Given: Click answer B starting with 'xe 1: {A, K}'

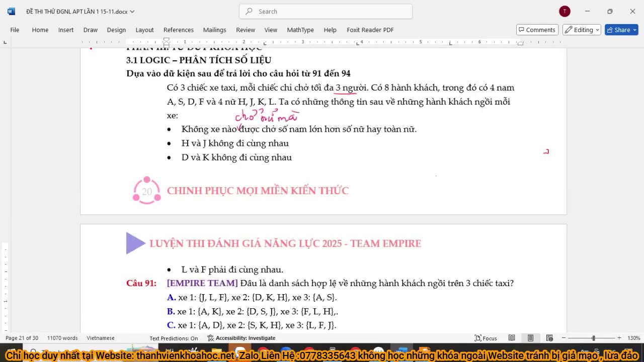Looking at the screenshot, I should 253,311.
